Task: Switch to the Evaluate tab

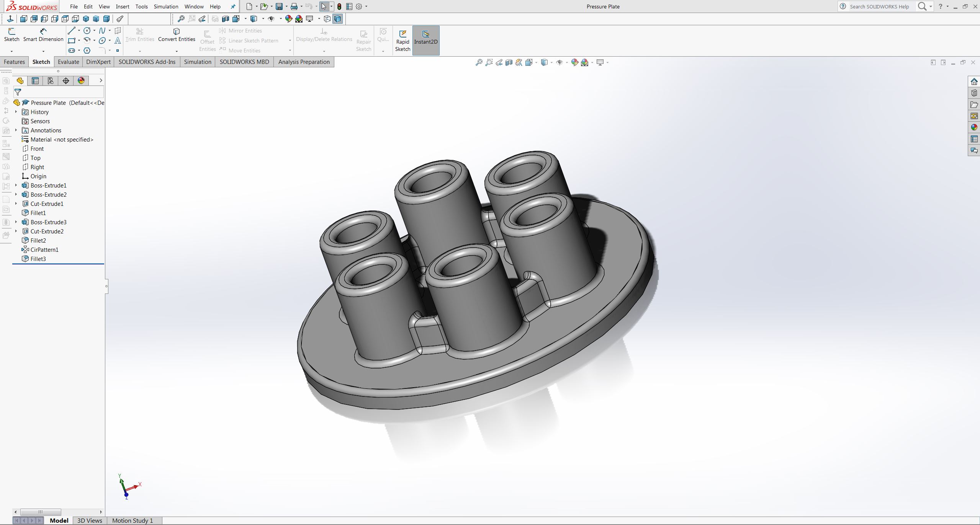Action: 68,62
